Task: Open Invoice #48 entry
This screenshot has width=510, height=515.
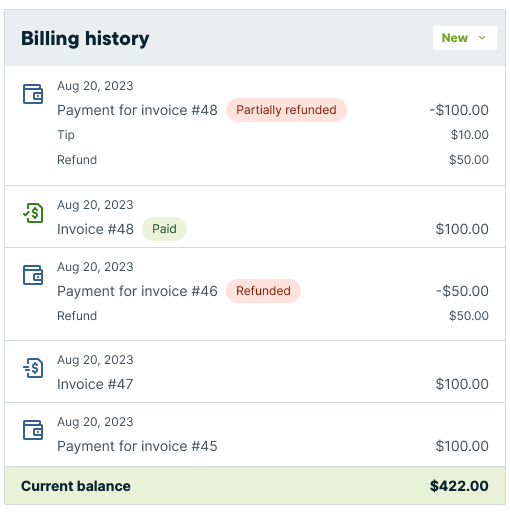Action: pos(95,229)
